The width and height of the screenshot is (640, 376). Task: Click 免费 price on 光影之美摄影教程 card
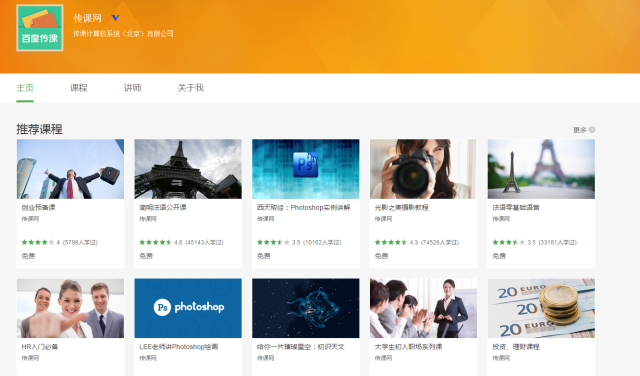(x=381, y=256)
